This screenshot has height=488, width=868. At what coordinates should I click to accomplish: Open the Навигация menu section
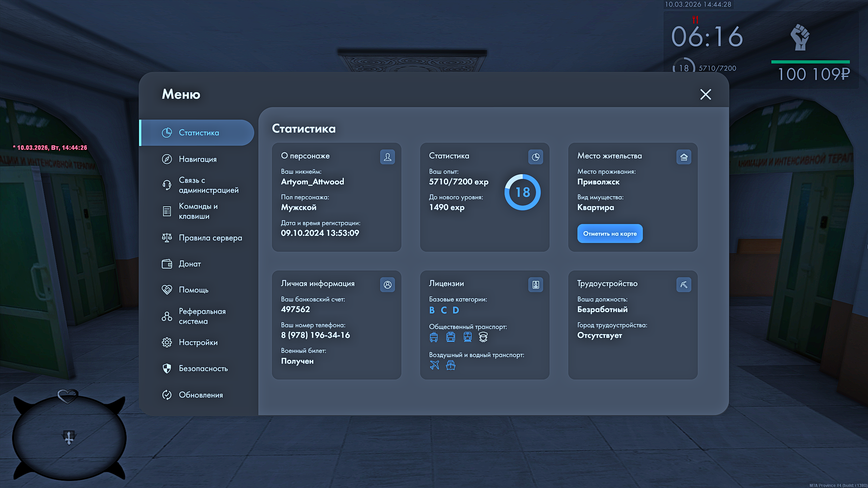[197, 159]
